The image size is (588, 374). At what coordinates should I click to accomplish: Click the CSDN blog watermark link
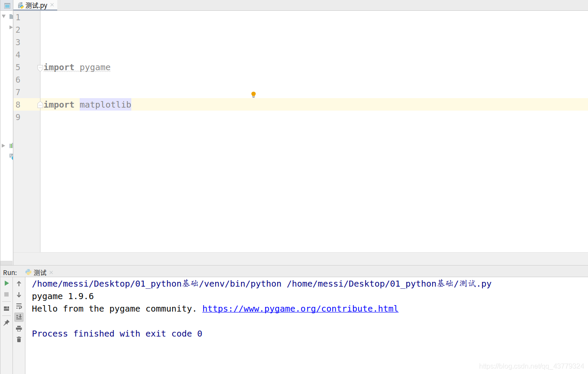click(x=530, y=366)
